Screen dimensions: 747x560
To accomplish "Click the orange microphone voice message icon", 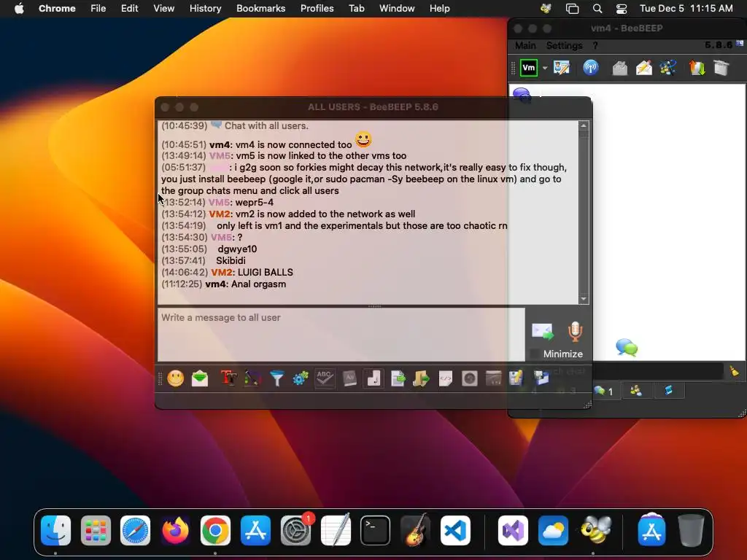I will [x=575, y=332].
